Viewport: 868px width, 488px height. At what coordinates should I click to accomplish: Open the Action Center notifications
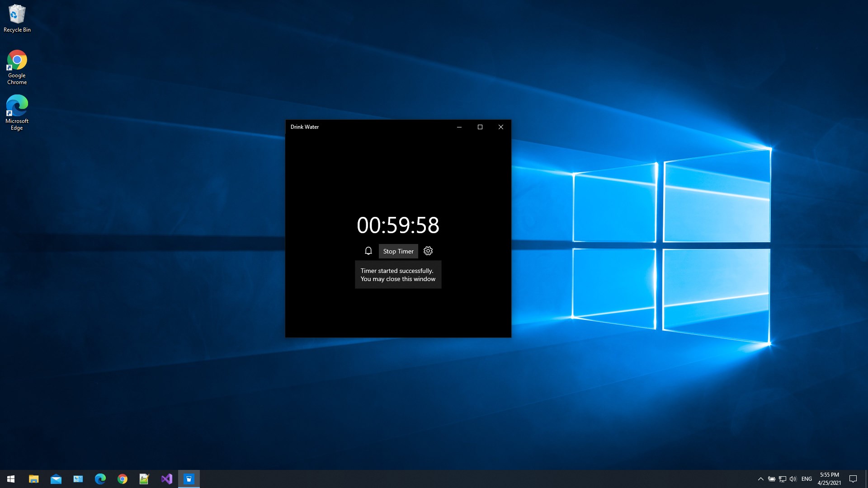(853, 479)
